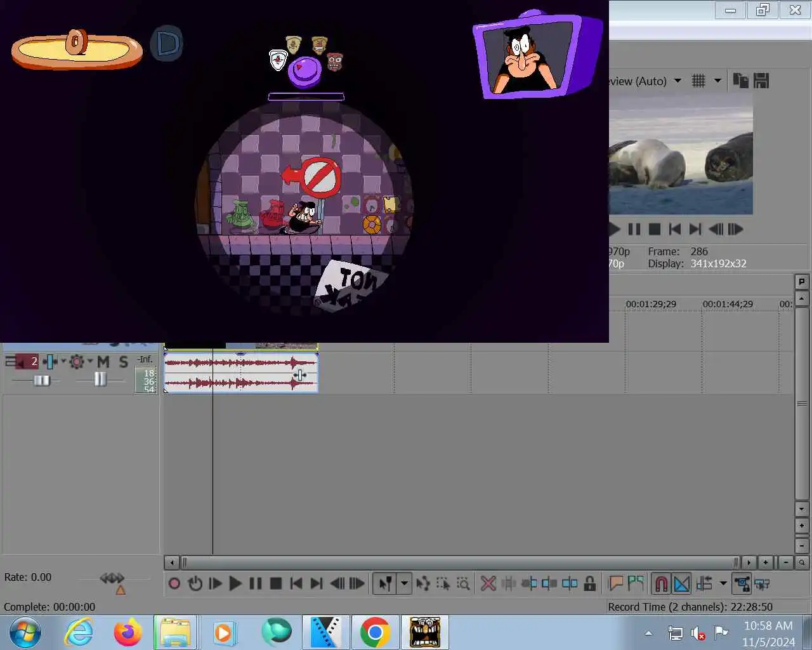
Task: Zoom out time with the minus button
Action: pyautogui.click(x=786, y=562)
